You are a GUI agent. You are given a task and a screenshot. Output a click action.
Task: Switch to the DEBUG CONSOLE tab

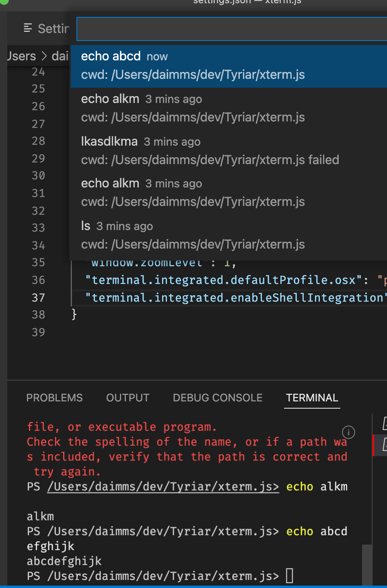(x=217, y=398)
